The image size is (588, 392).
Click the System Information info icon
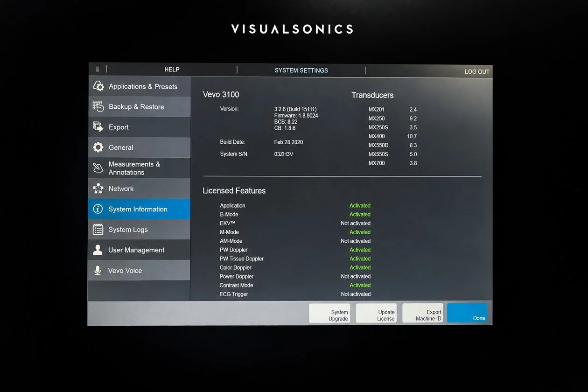[98, 209]
